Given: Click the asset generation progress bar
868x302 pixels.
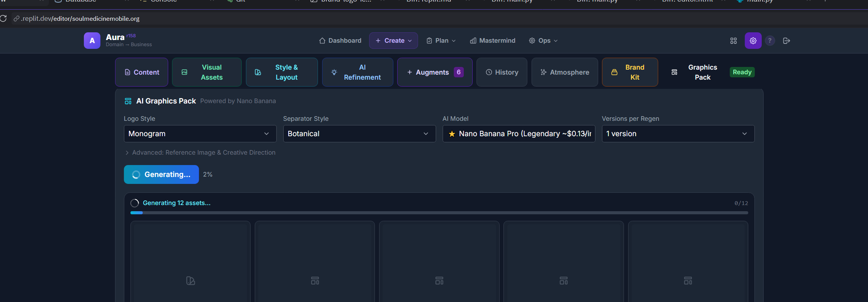Looking at the screenshot, I should (439, 213).
